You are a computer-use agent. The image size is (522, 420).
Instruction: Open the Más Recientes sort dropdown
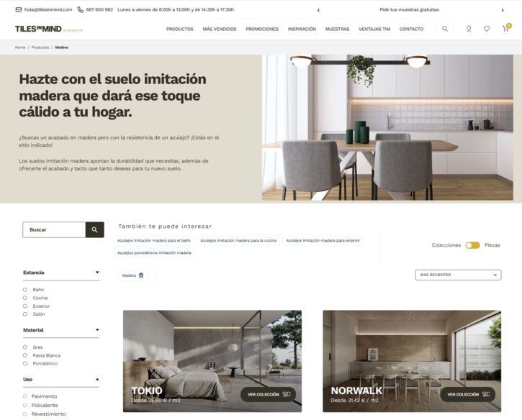tap(458, 275)
